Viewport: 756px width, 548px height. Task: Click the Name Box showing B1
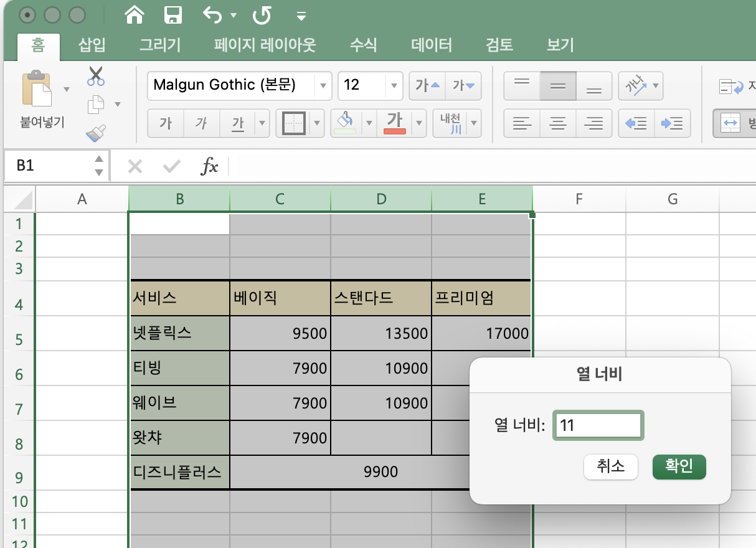(x=47, y=166)
